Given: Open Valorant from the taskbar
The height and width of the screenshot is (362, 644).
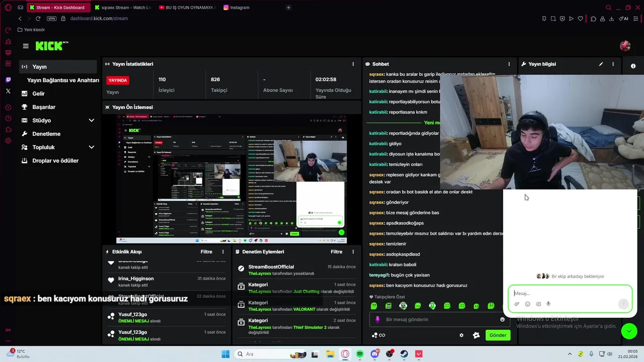Looking at the screenshot, I should [419, 354].
